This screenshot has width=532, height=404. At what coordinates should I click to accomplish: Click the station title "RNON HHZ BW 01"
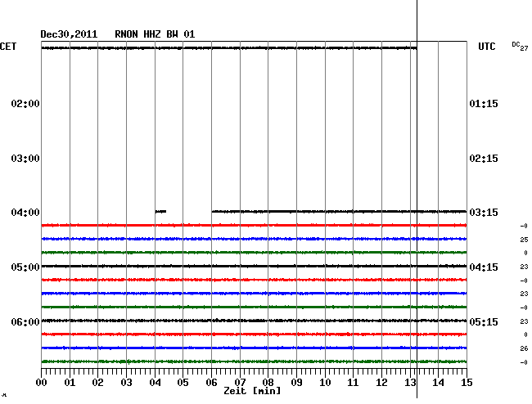[155, 34]
